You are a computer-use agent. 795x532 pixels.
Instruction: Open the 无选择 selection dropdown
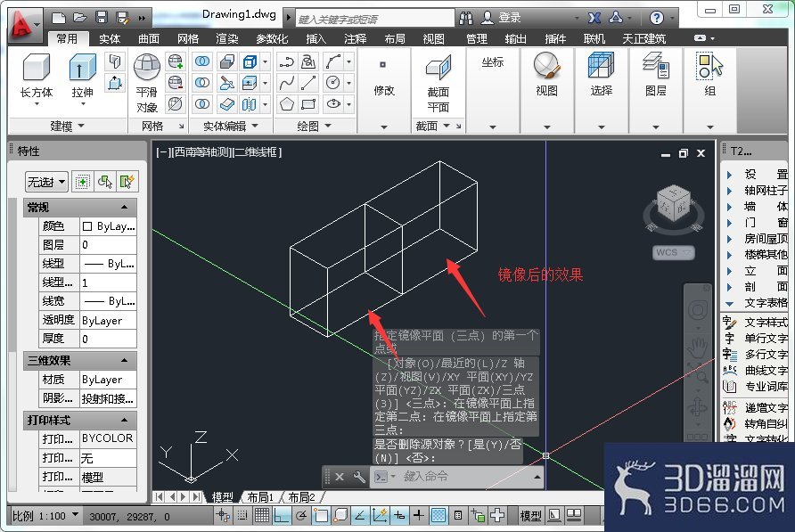(x=46, y=182)
